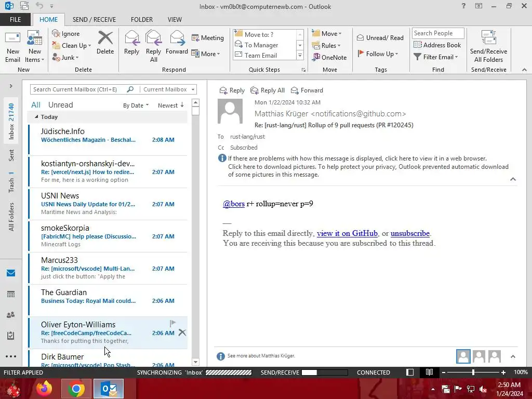The image size is (532, 399).
Task: Open the People navigation icon
Action: (x=11, y=315)
